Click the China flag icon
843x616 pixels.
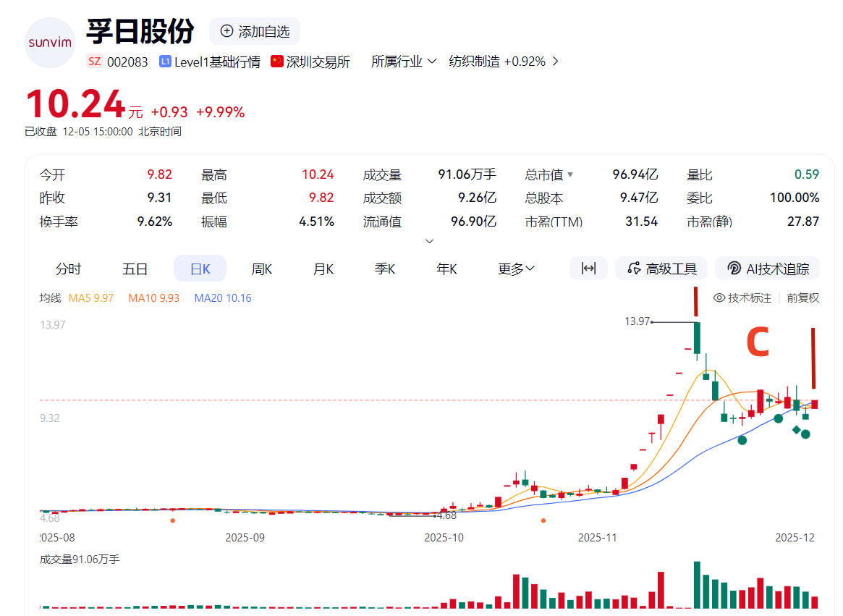277,62
